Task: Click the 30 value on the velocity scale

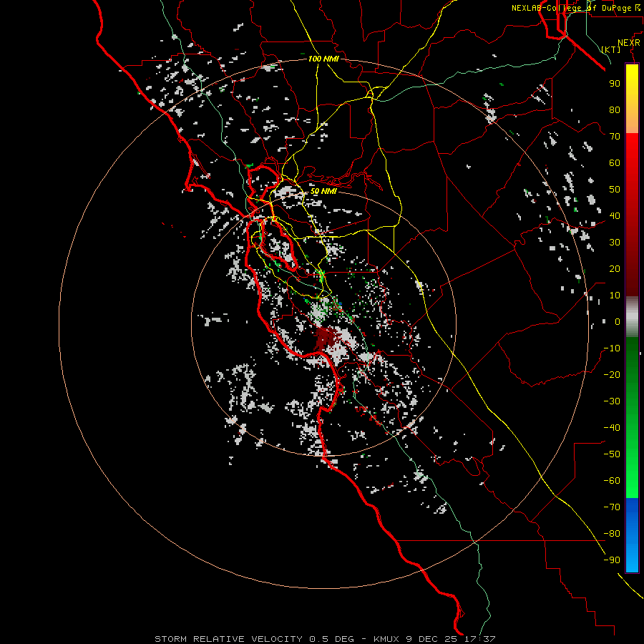Action: coord(615,243)
